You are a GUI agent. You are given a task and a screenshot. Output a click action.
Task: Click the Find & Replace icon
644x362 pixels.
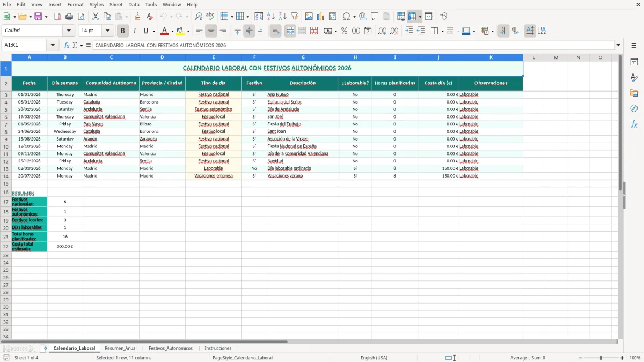coord(199,17)
